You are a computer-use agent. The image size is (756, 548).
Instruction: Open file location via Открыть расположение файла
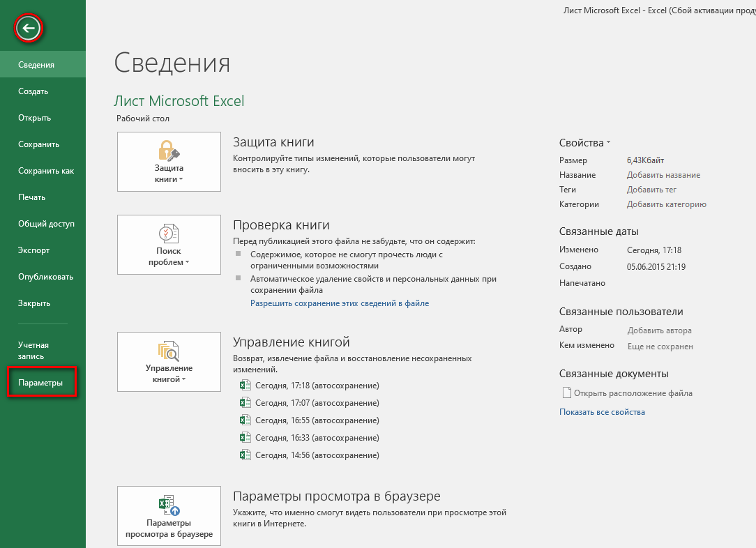point(633,393)
